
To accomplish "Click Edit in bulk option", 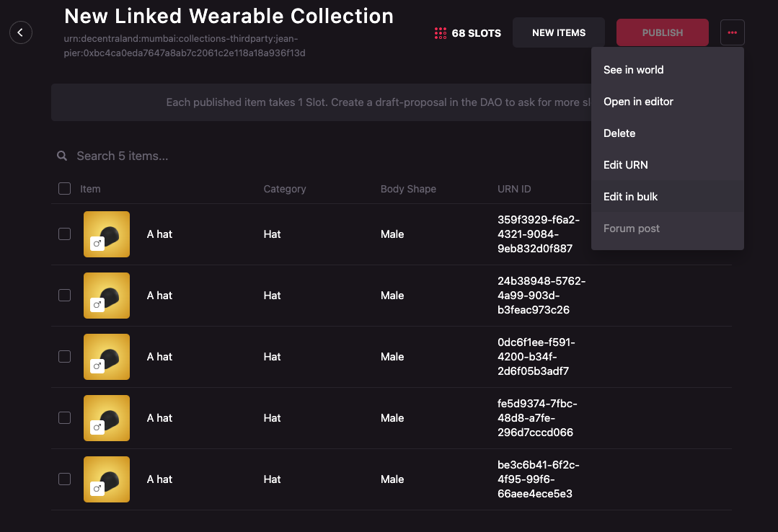I will 630,197.
